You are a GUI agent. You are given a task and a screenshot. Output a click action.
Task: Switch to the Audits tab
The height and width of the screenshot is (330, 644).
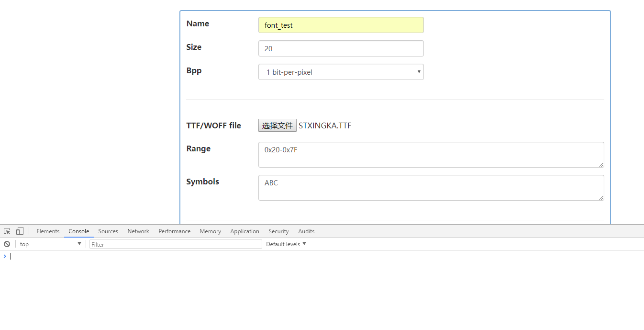(x=306, y=231)
